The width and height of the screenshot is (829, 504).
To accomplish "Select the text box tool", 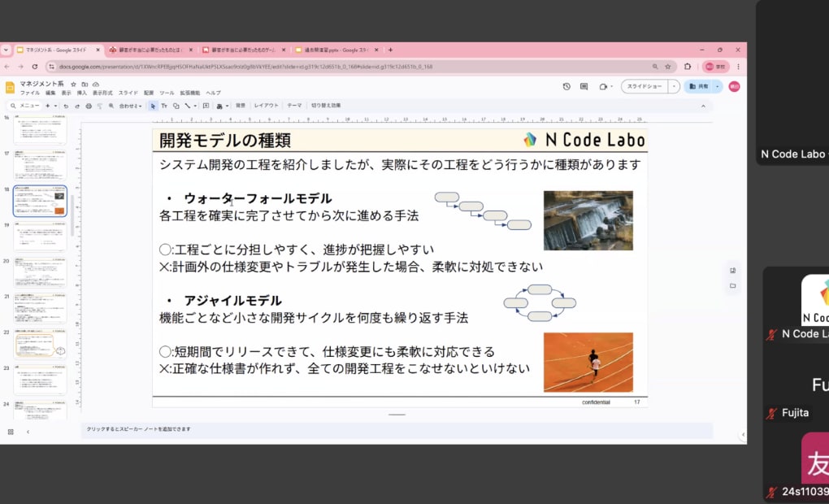I will click(x=164, y=106).
